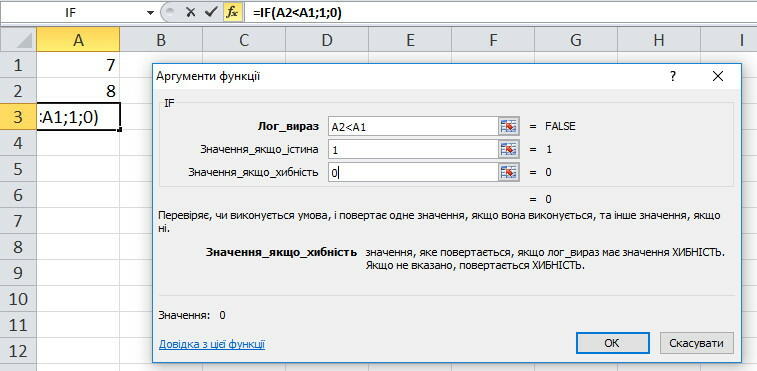Click the Значення_якщо_істина input field
This screenshot has width=757, height=371.
click(413, 149)
